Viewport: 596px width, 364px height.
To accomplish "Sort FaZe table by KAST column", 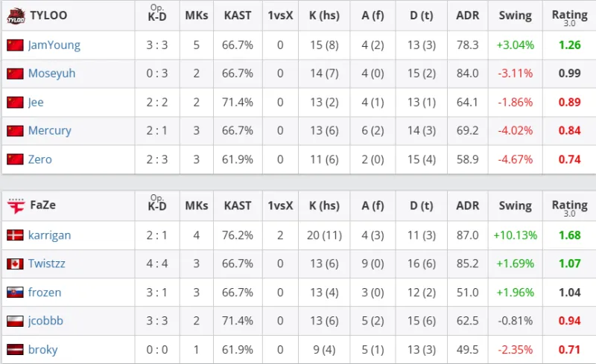I will coord(238,206).
